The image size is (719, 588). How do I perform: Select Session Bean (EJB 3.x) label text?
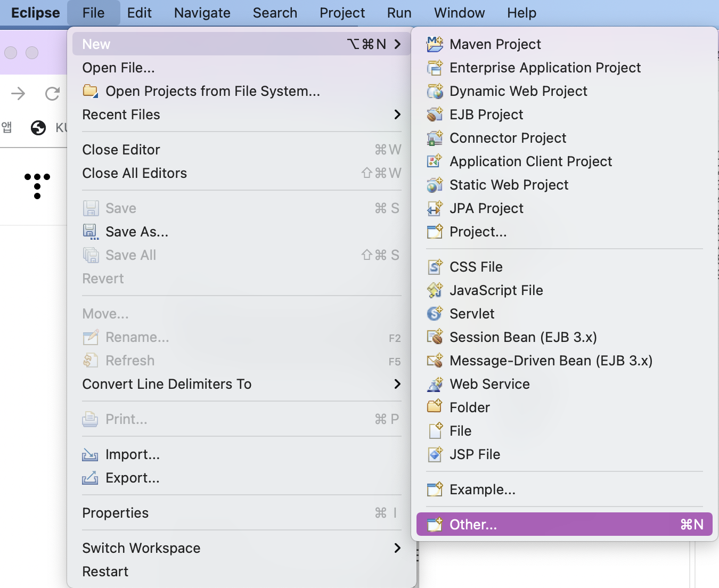(524, 337)
